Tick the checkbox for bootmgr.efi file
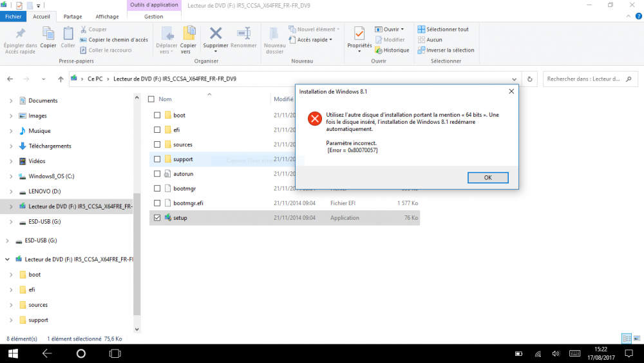Screen dimensions: 644x363 (x=157, y=203)
